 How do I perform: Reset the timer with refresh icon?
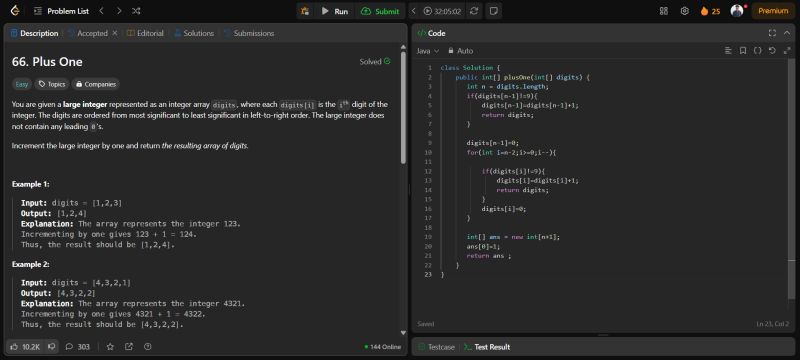[x=474, y=11]
